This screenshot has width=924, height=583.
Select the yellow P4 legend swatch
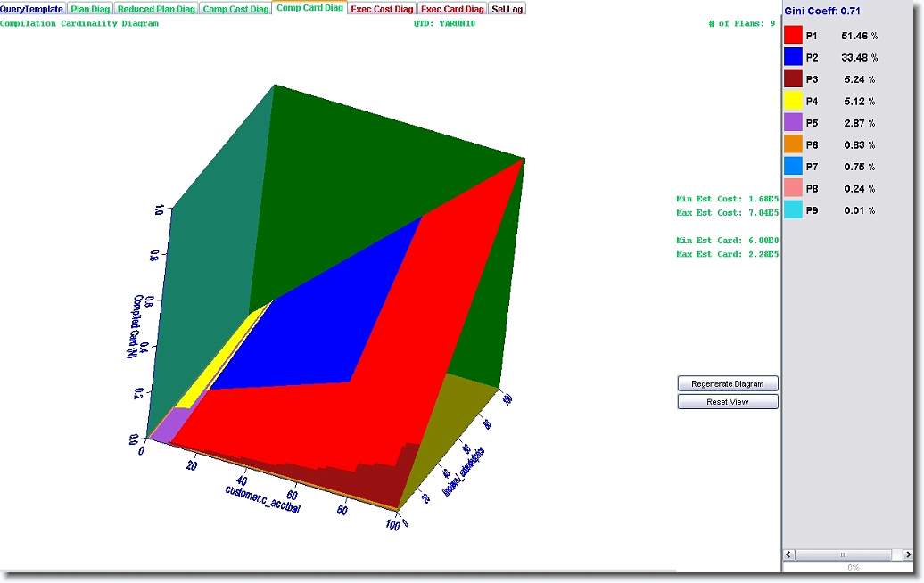tap(793, 102)
